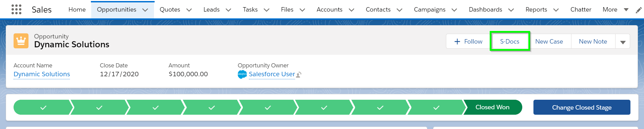The height and width of the screenshot is (129, 644).
Task: Select the last completed stage checkmark
Action: (x=436, y=107)
